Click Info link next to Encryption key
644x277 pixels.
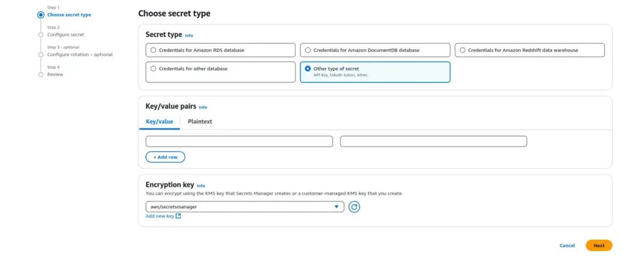(201, 186)
